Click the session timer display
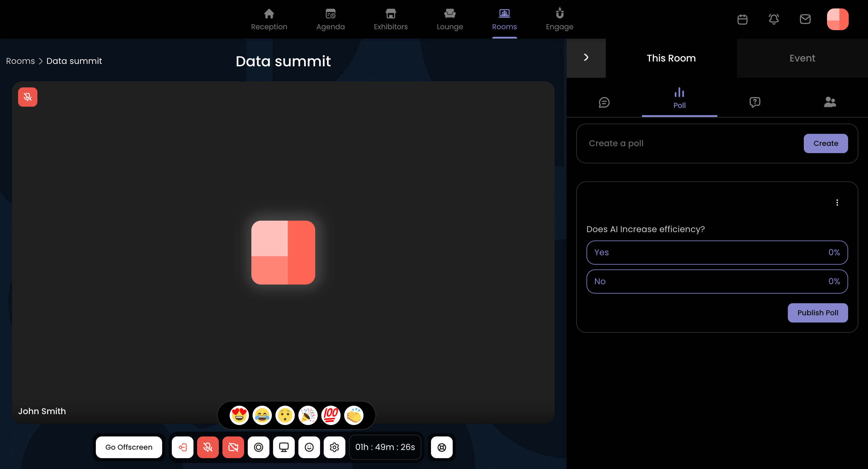This screenshot has height=469, width=868. coord(385,447)
